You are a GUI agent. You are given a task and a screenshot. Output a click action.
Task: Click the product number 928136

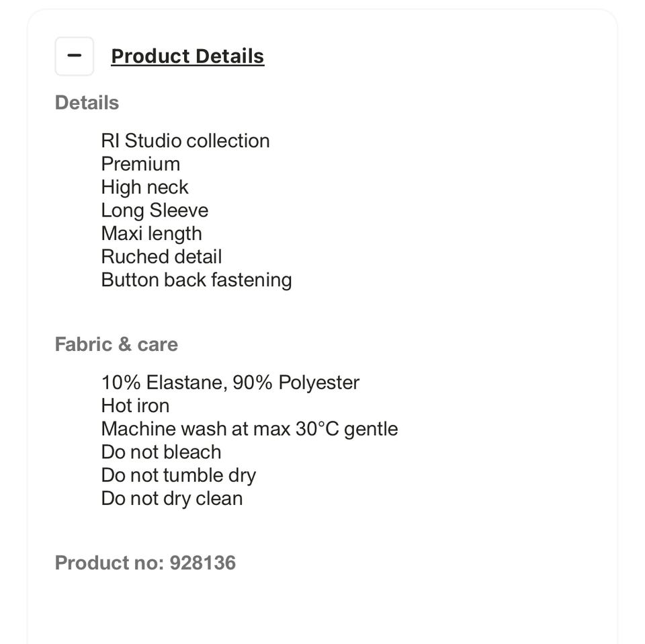point(202,563)
